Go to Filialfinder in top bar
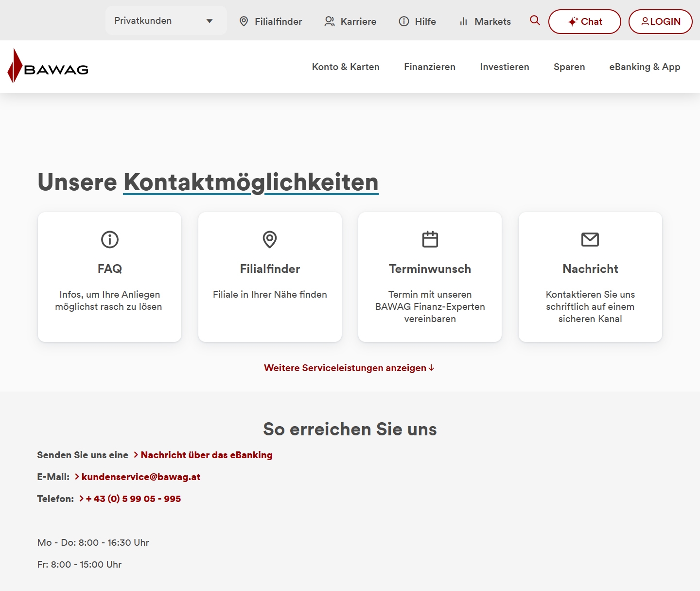700x591 pixels. pos(271,21)
